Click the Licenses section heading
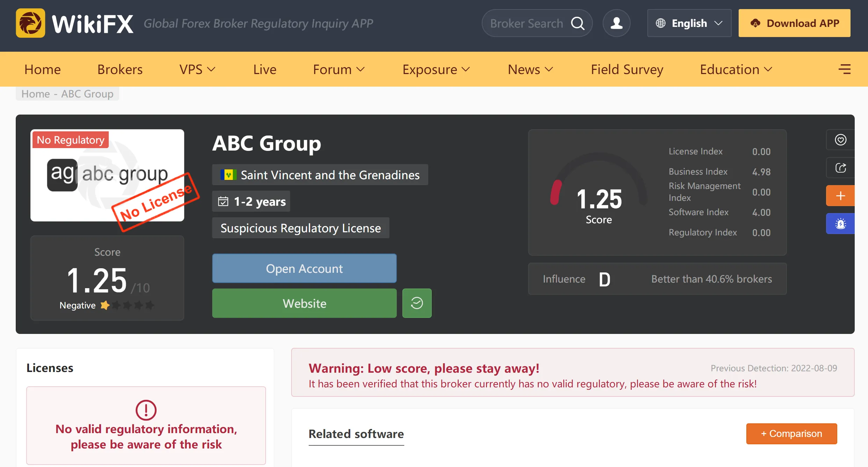The height and width of the screenshot is (467, 868). (50, 368)
